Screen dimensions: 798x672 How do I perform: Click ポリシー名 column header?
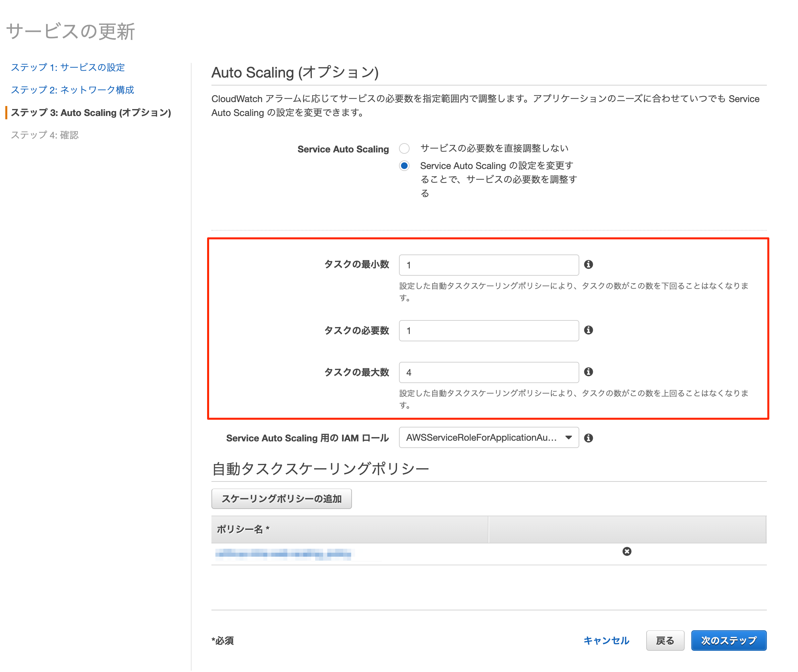350,529
